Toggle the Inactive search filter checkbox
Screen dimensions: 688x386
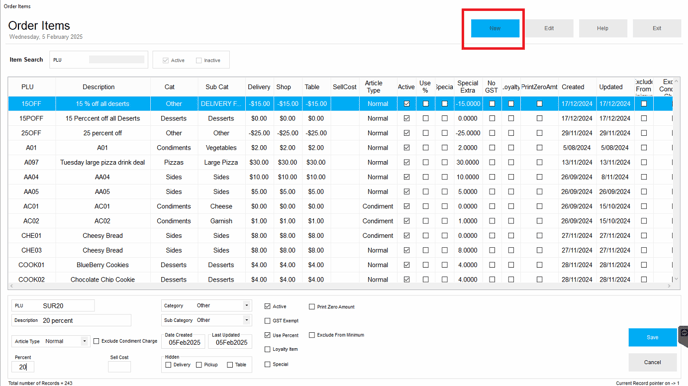pos(199,61)
